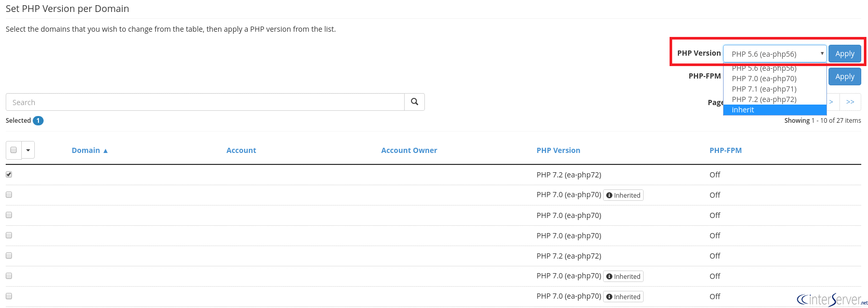The image size is (868, 308).
Task: Click the magnifier search icon button
Action: (415, 102)
